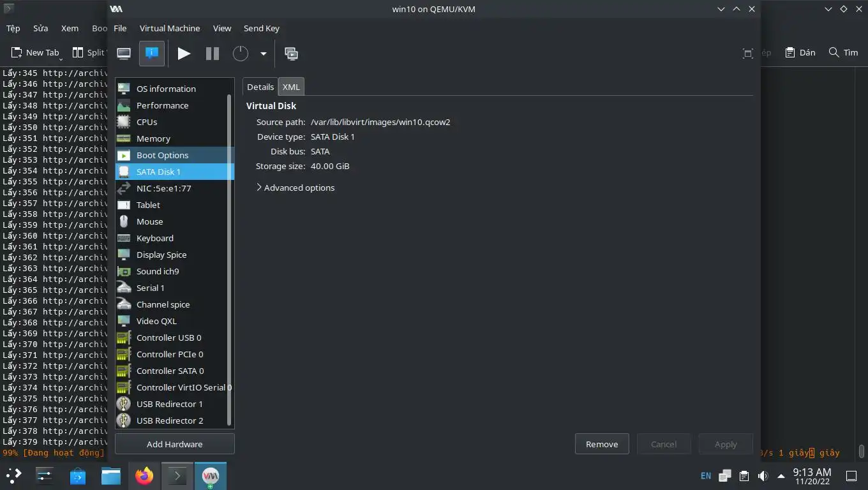This screenshot has width=868, height=490.
Task: Open the clock showing 9:13 AM
Action: click(x=812, y=476)
